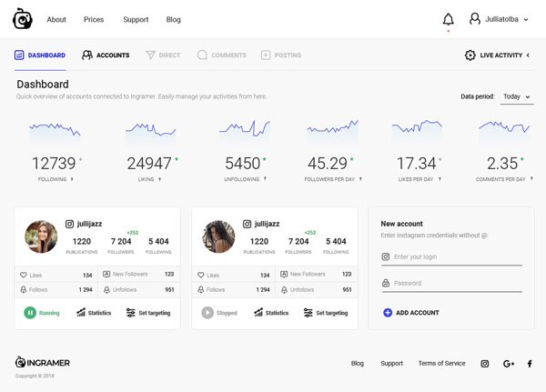Image resolution: width=546 pixels, height=392 pixels.
Task: Open the Terms of Service link
Action: click(x=442, y=364)
